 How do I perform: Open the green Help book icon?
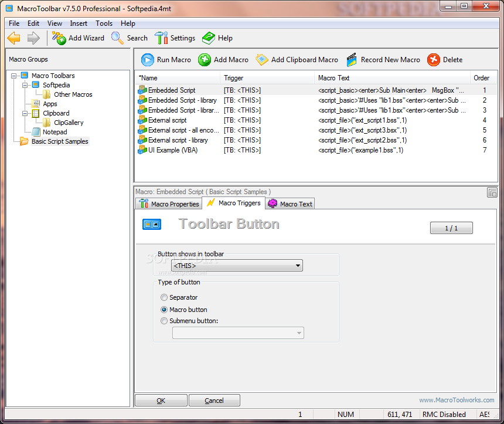coord(209,38)
